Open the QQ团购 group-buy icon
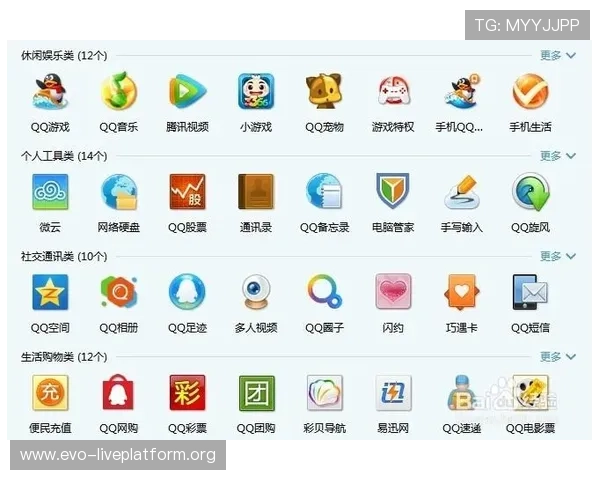 coord(256,393)
